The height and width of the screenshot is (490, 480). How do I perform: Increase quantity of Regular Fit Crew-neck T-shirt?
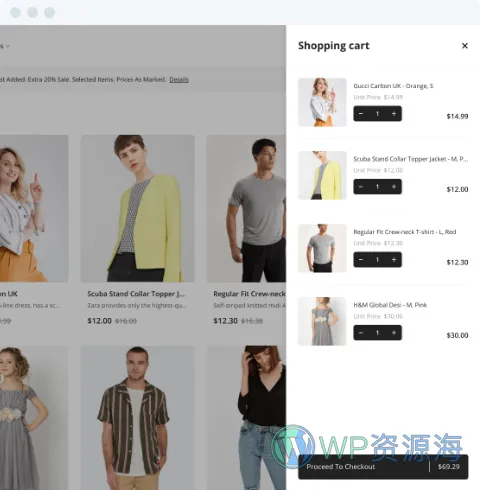tap(394, 260)
